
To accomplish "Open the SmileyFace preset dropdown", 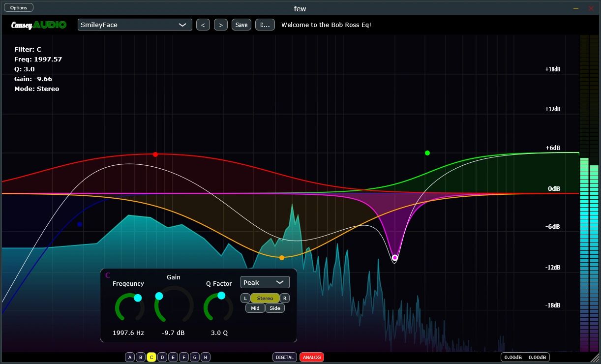I will pyautogui.click(x=135, y=25).
